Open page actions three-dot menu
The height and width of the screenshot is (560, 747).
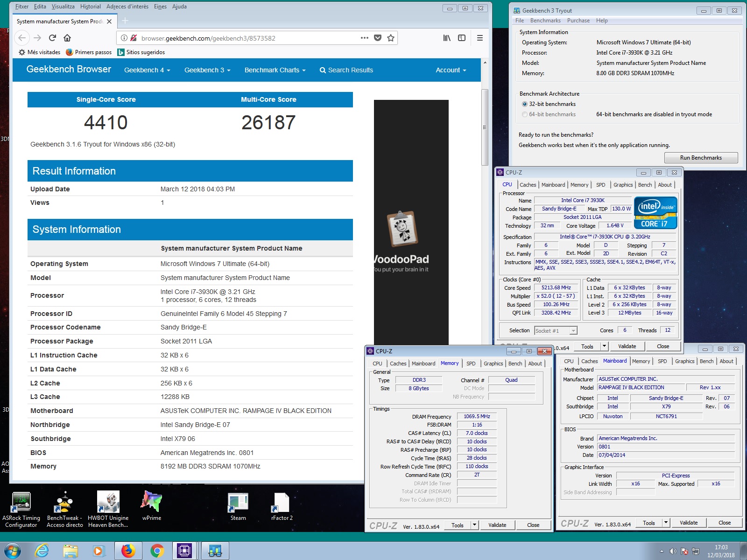[365, 38]
